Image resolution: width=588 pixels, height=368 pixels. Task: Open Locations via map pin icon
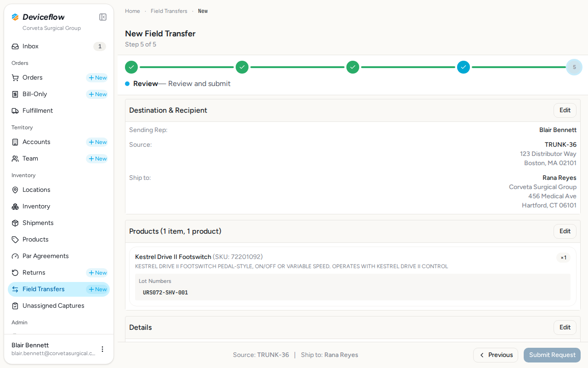click(x=15, y=190)
